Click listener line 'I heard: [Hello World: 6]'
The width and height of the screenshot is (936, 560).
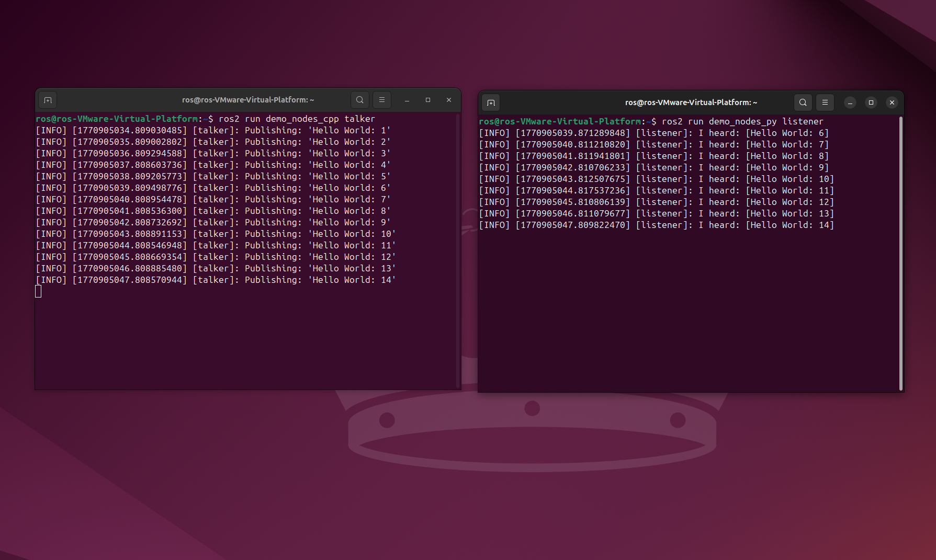click(x=653, y=133)
